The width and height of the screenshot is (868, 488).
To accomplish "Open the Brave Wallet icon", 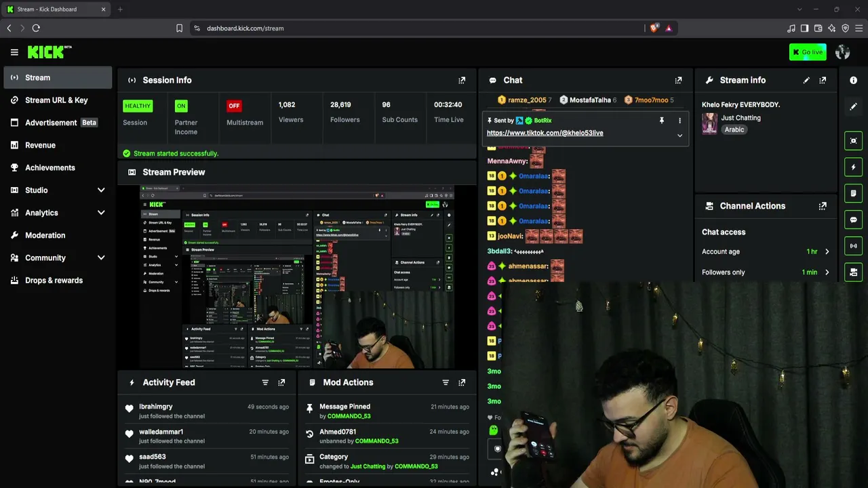I will click(x=818, y=28).
